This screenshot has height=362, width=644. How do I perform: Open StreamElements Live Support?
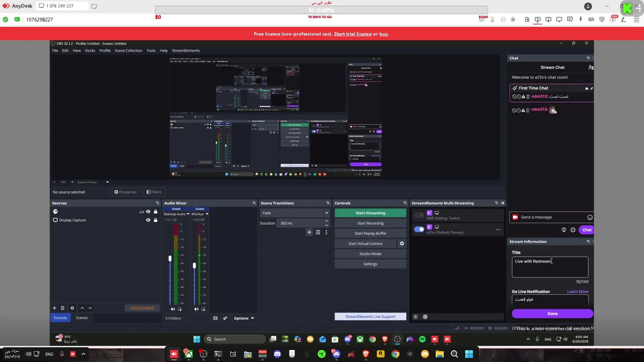[370, 317]
